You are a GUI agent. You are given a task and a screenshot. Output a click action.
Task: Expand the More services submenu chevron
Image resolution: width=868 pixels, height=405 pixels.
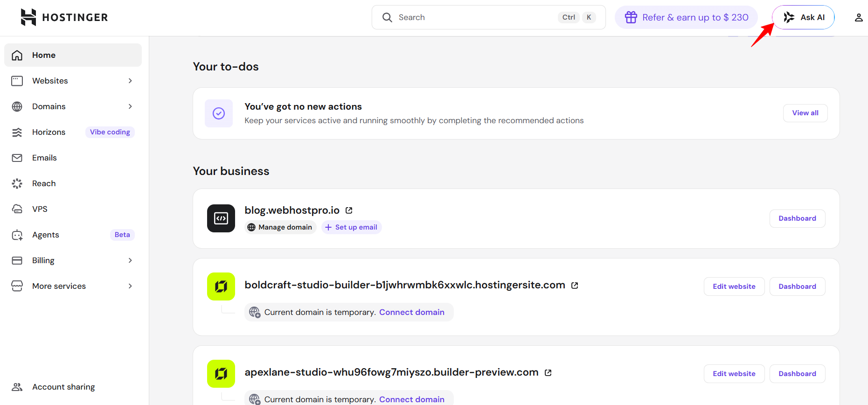pos(130,286)
